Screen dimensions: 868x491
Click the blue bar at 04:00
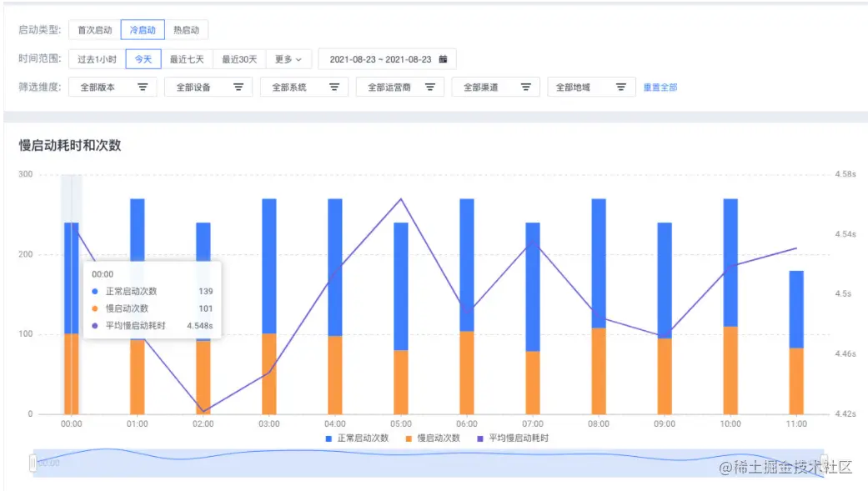pyautogui.click(x=335, y=268)
